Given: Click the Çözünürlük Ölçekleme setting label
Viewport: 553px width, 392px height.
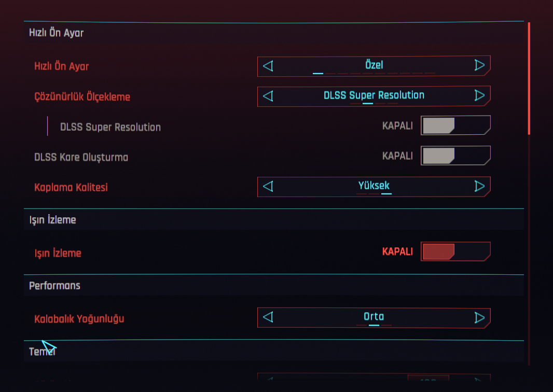Looking at the screenshot, I should click(x=82, y=97).
